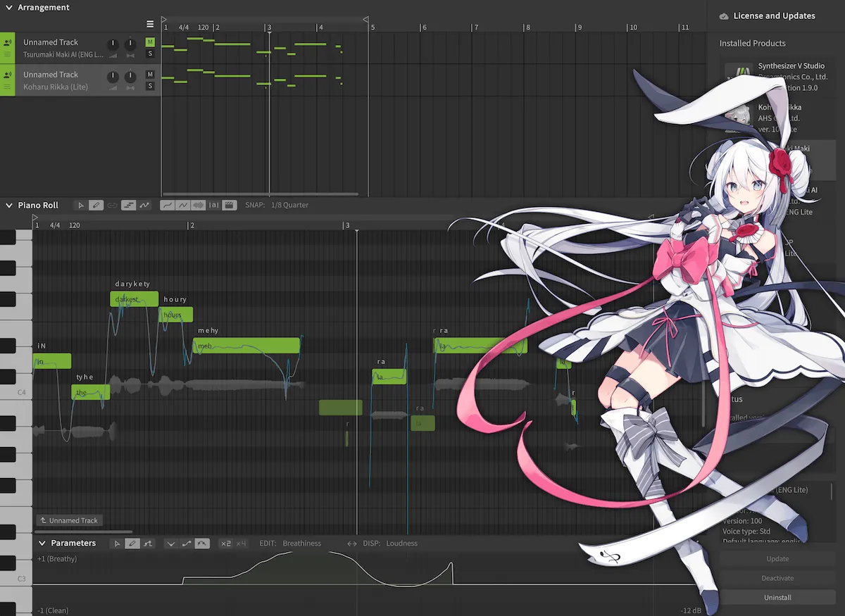Click the Deactivate button
The image size is (845, 616).
point(777,578)
